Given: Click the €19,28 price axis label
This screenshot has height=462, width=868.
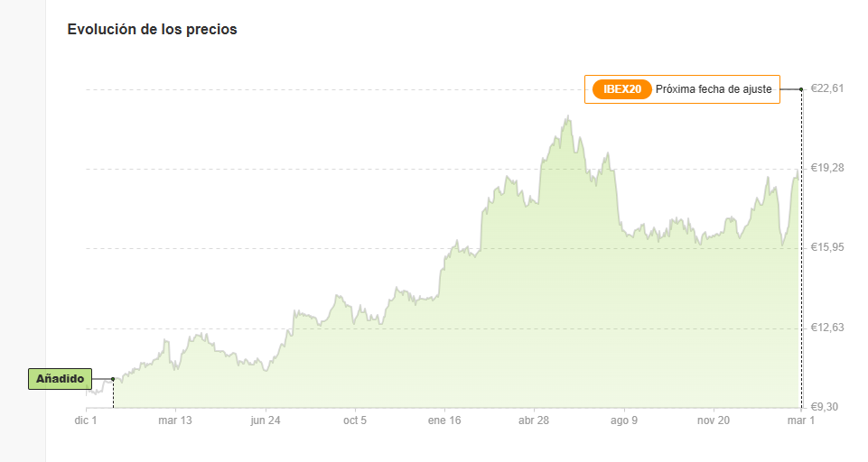Looking at the screenshot, I should coord(827,168).
